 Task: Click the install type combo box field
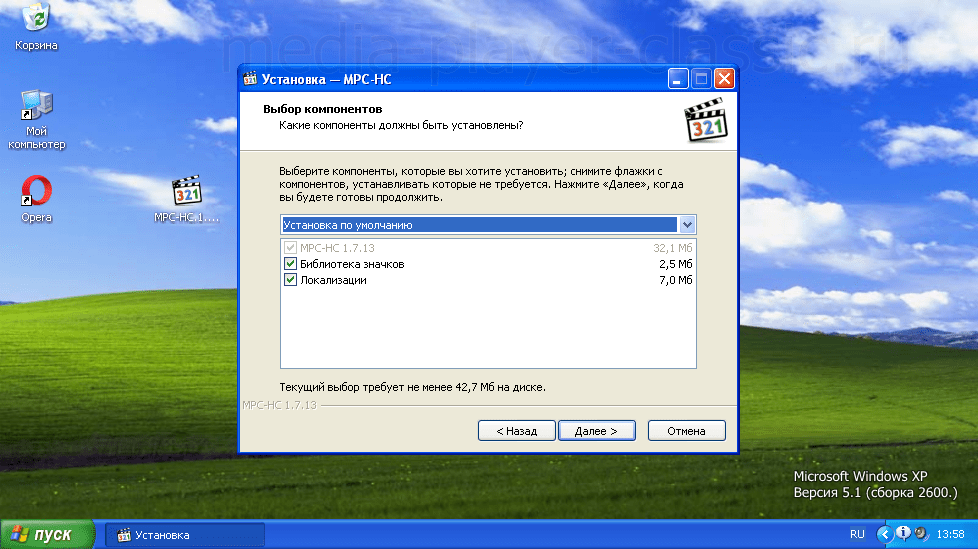488,225
